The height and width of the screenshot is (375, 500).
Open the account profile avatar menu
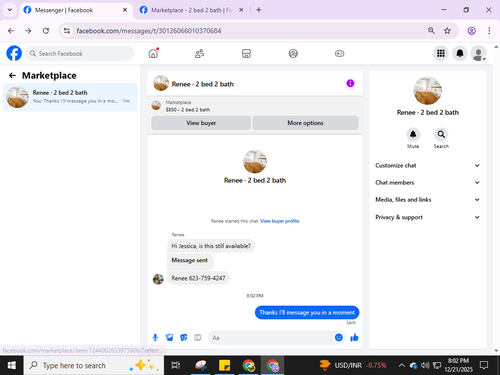pos(478,53)
